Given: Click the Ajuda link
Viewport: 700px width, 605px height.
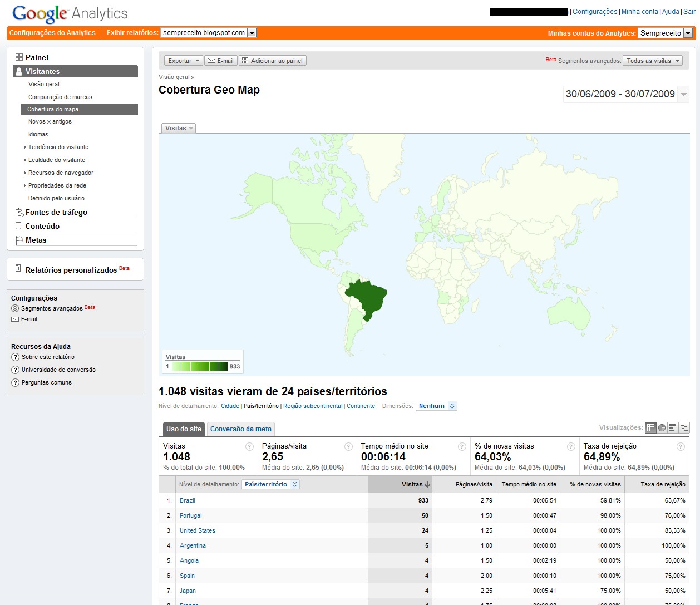Looking at the screenshot, I should pos(671,12).
